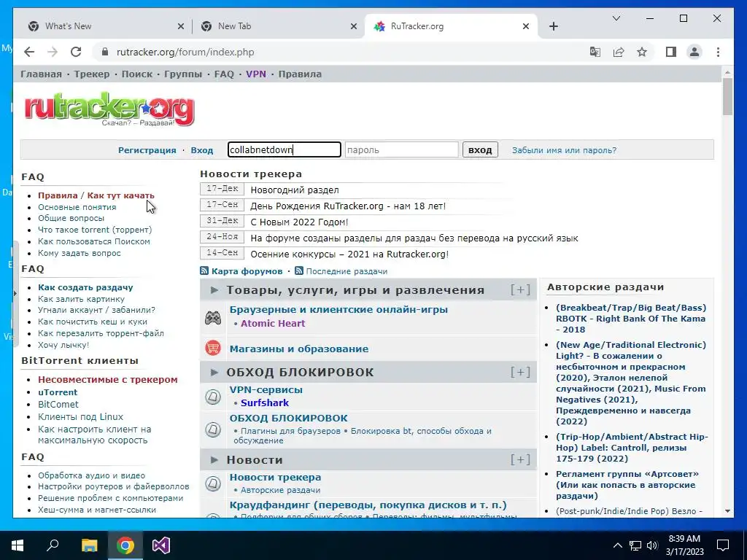Click the forum icon next to ОБХОД БЛОКИРОВОК subforum
The width and height of the screenshot is (747, 560).
pos(213,429)
